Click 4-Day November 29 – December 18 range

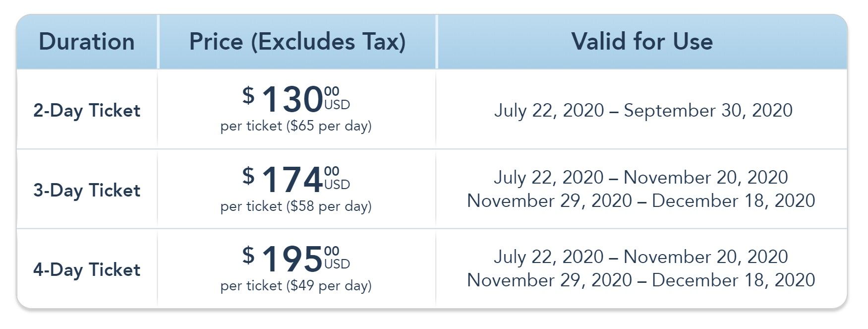(640, 280)
